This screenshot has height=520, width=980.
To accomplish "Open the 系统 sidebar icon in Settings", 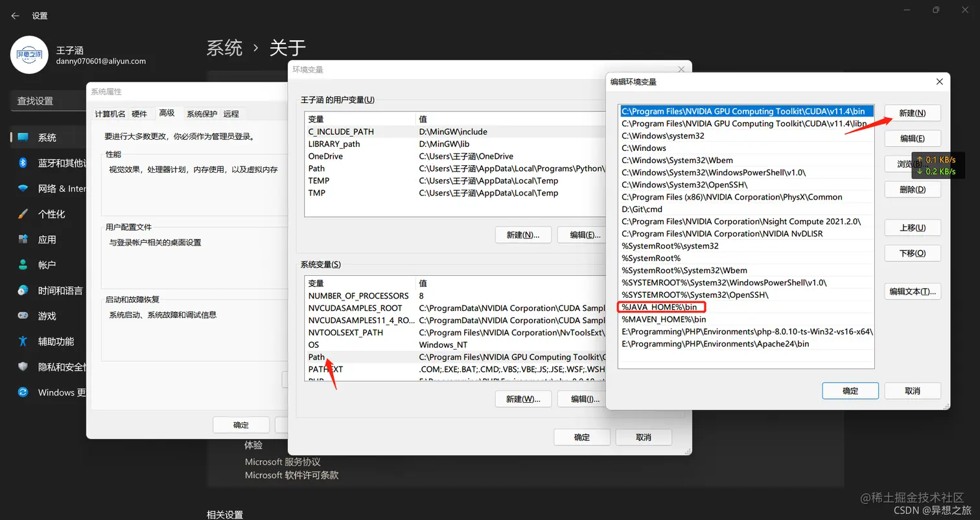I will (23, 137).
